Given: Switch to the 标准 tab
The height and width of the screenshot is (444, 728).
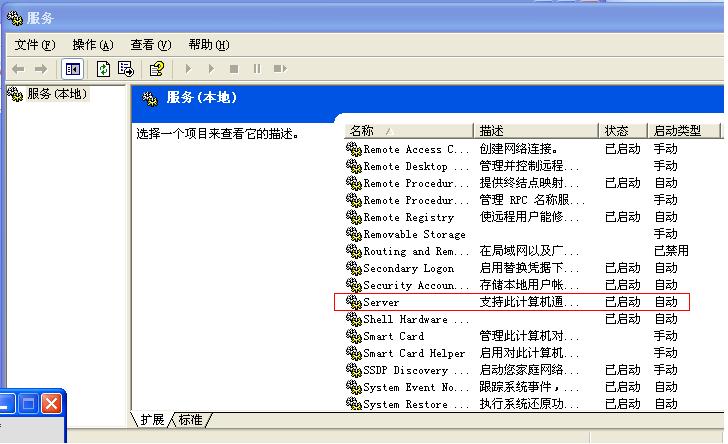Looking at the screenshot, I should (190, 420).
